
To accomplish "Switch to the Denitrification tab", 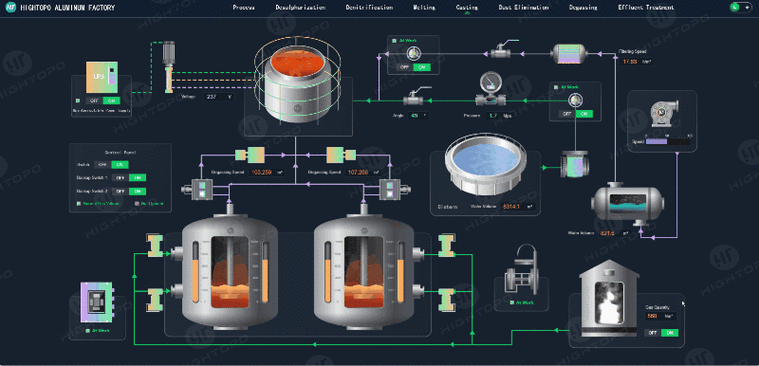I will point(369,8).
